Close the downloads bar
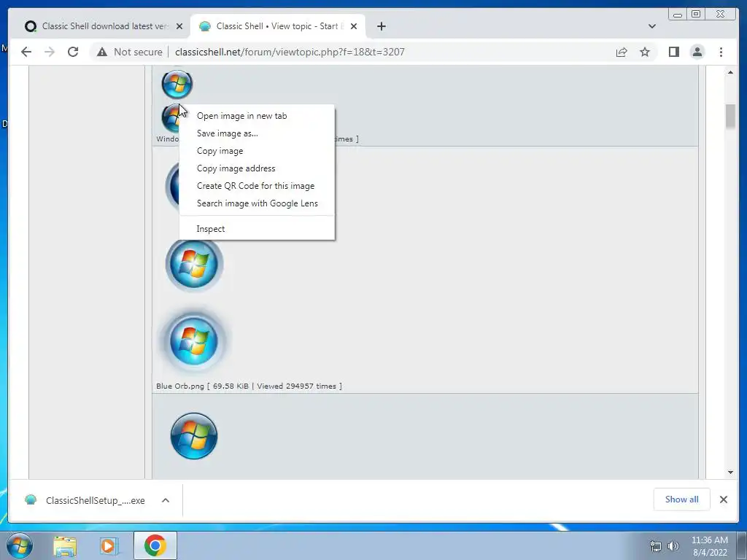 (724, 499)
